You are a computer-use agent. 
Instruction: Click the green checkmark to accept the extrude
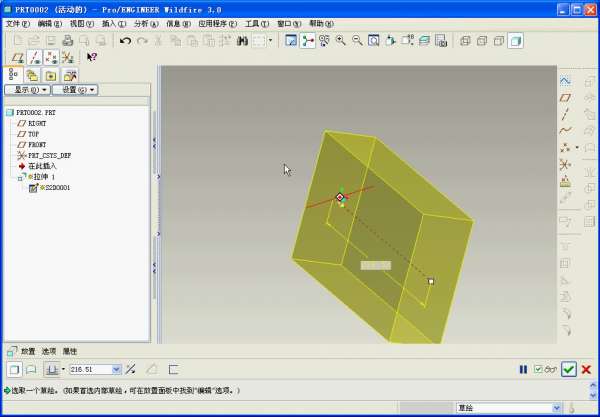[568, 369]
